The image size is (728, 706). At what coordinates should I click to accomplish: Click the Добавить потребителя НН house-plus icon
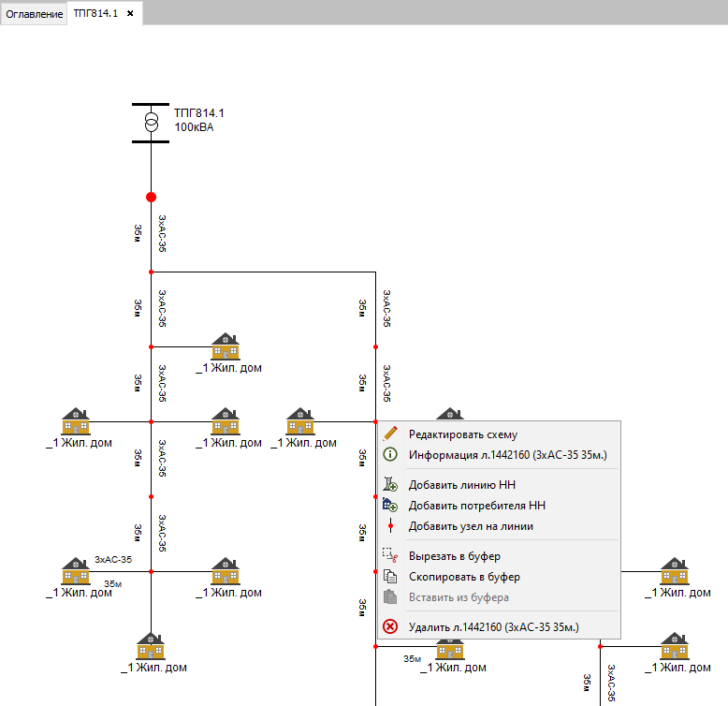[x=390, y=505]
